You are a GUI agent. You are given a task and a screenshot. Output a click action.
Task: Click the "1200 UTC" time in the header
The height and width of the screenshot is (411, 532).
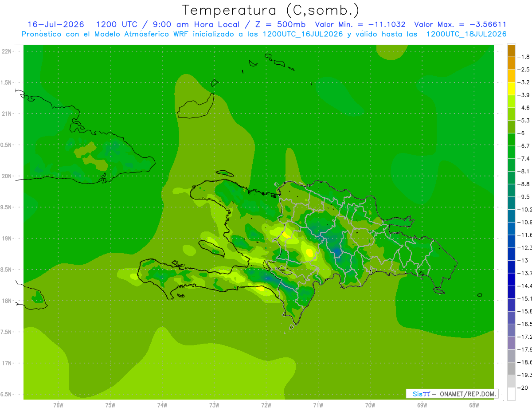pyautogui.click(x=116, y=24)
